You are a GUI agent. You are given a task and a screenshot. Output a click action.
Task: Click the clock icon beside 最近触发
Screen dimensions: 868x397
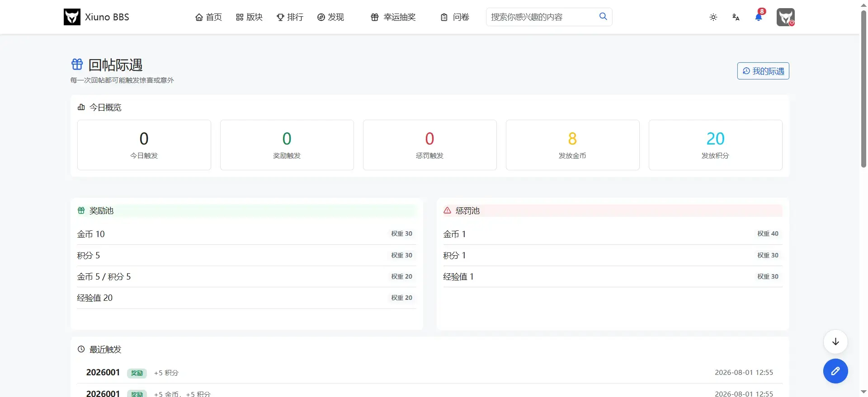pos(81,349)
